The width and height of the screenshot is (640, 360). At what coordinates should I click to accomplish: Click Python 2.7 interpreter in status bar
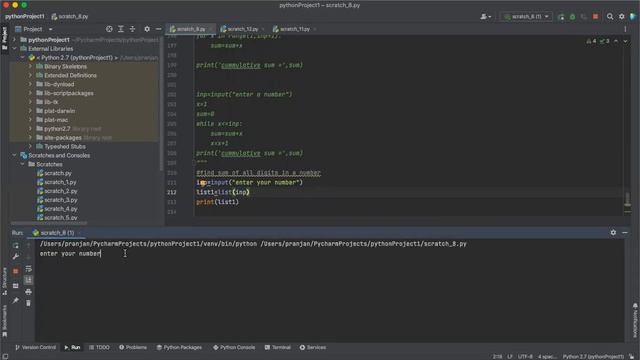593,356
